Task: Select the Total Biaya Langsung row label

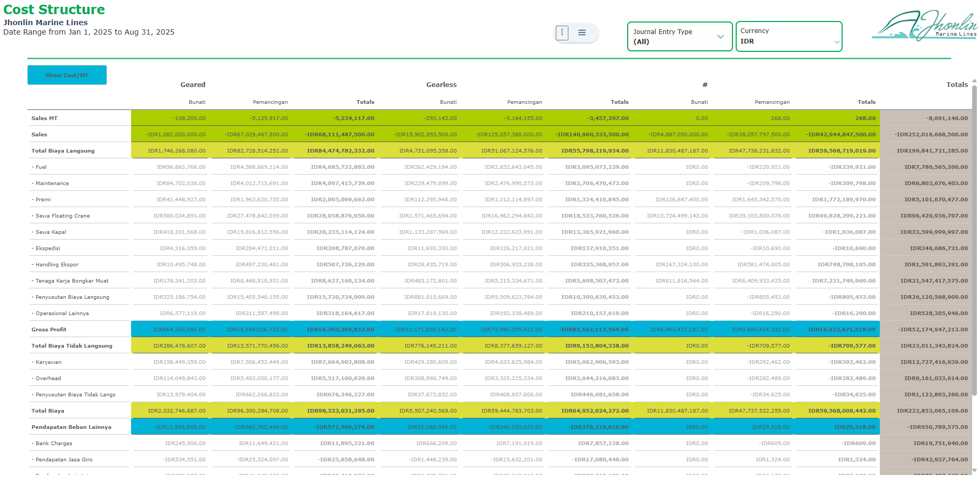Action: coord(63,151)
